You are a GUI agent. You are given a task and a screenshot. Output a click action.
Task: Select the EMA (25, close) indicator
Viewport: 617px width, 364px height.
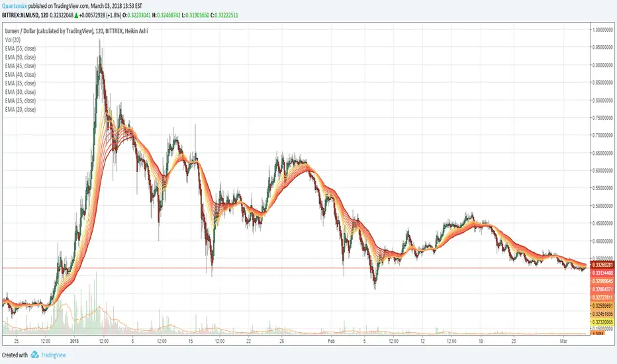click(20, 101)
